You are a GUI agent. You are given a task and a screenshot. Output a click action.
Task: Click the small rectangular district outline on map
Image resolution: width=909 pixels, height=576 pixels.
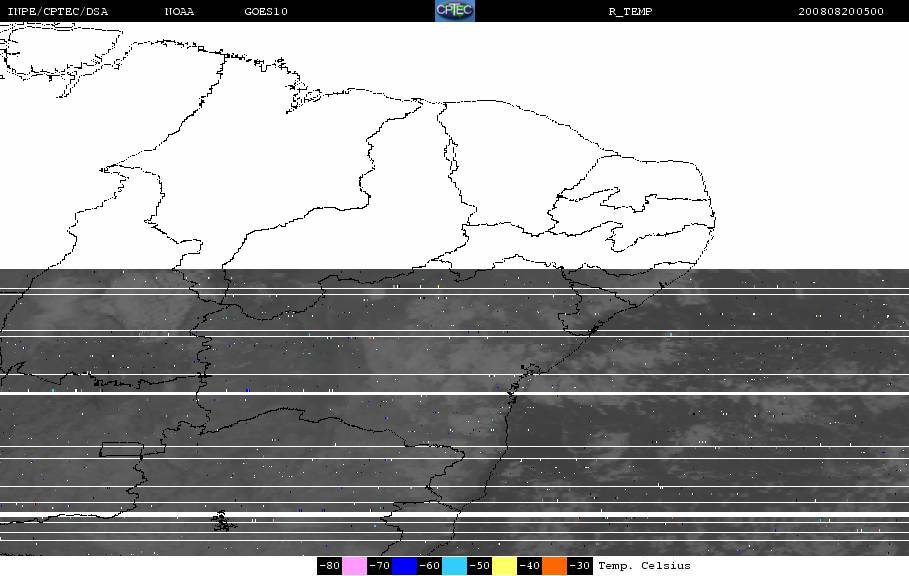pyautogui.click(x=122, y=449)
